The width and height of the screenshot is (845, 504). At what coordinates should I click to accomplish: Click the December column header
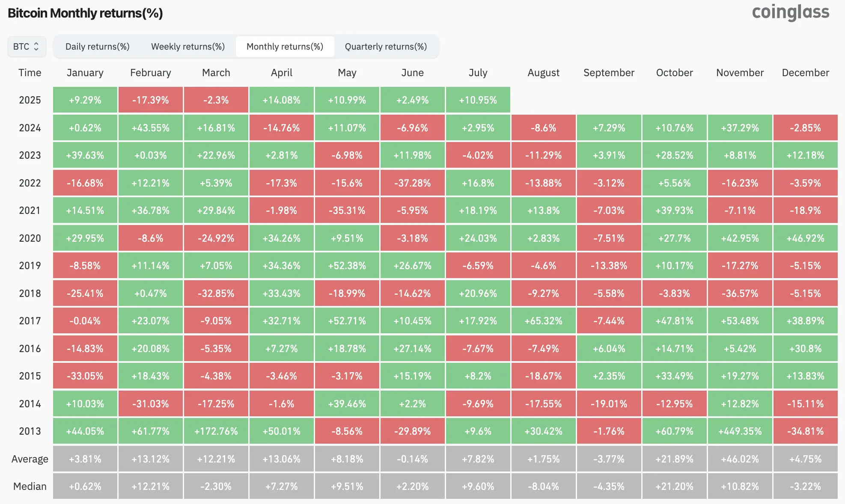[x=805, y=73]
